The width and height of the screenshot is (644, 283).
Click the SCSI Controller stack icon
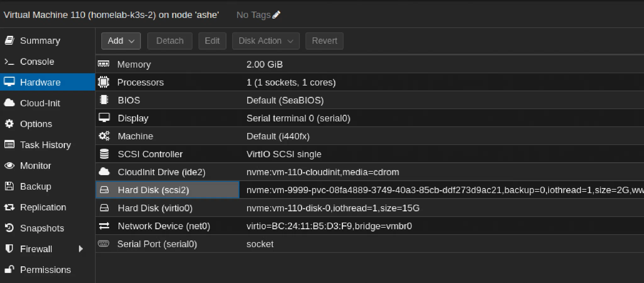click(x=104, y=154)
